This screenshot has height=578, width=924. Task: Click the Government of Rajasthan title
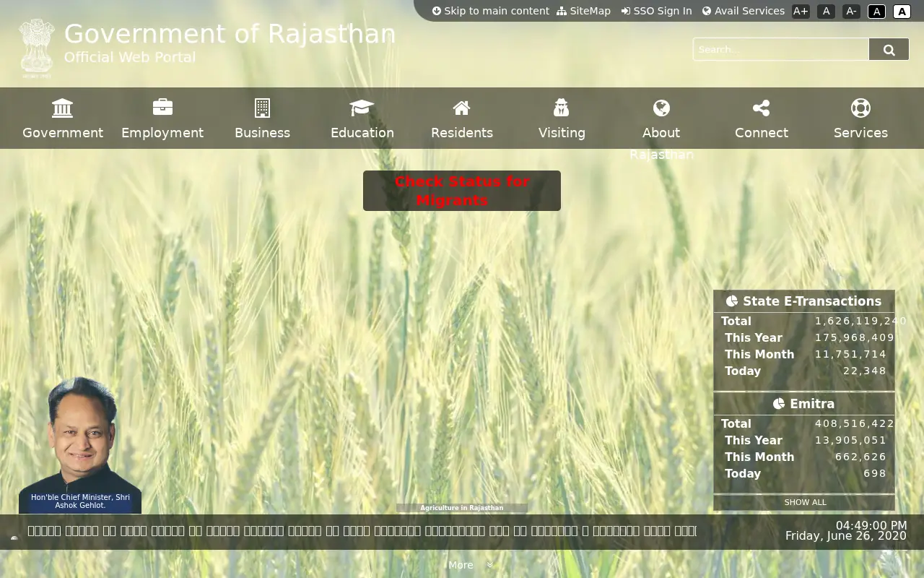tap(230, 34)
